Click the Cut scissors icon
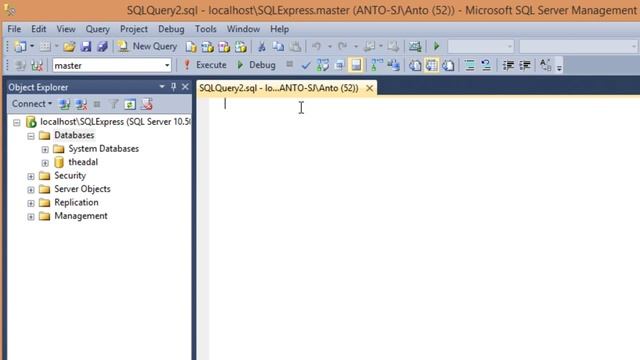The image size is (640, 360). point(262,47)
